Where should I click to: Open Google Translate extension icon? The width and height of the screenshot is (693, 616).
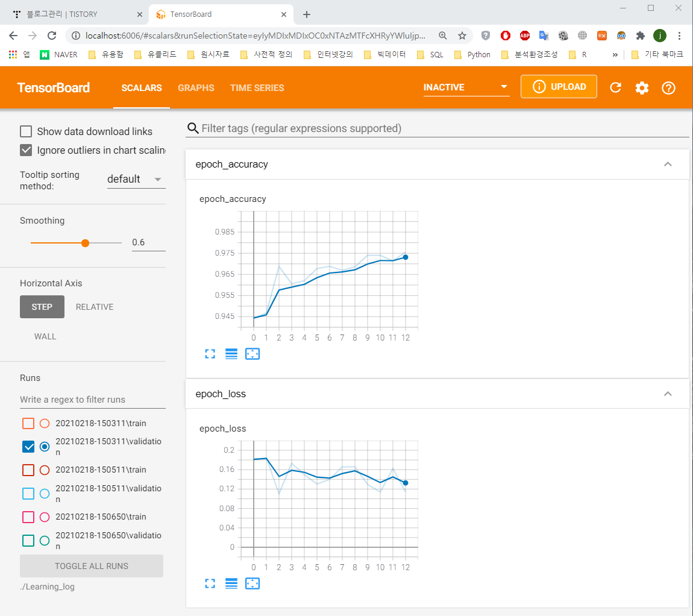pyautogui.click(x=544, y=36)
